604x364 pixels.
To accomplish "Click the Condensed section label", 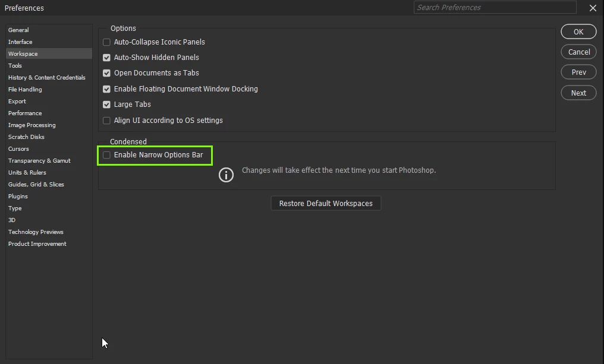I will tap(128, 141).
